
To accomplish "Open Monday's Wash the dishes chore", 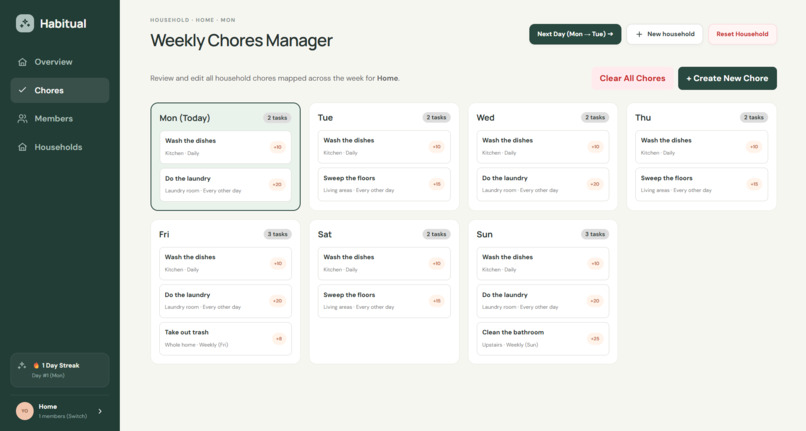I will coord(225,147).
